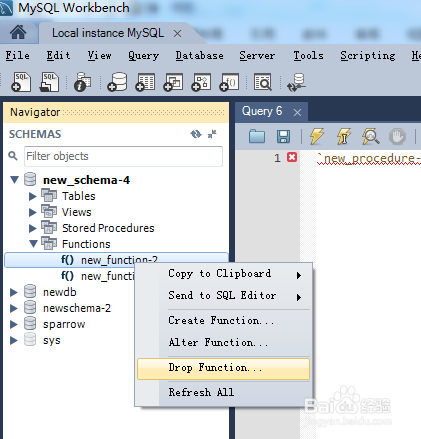Expand the Tables node
This screenshot has height=439, width=421.
tap(33, 196)
